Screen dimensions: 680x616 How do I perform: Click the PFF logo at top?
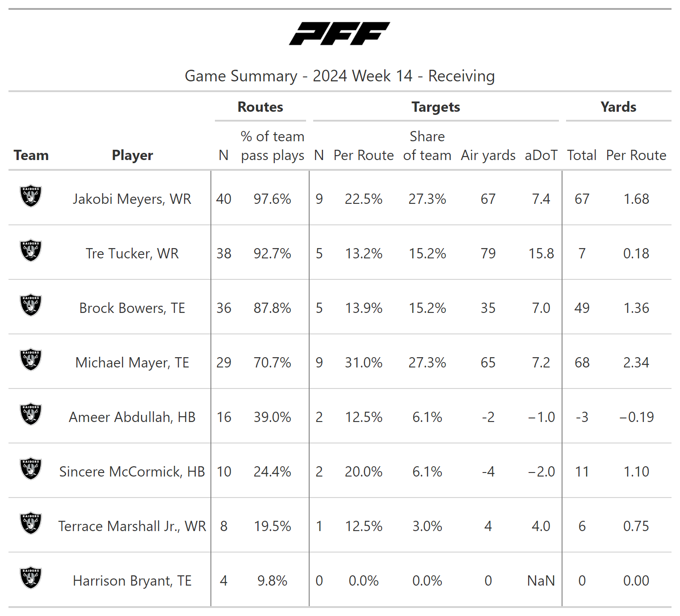coord(340,34)
